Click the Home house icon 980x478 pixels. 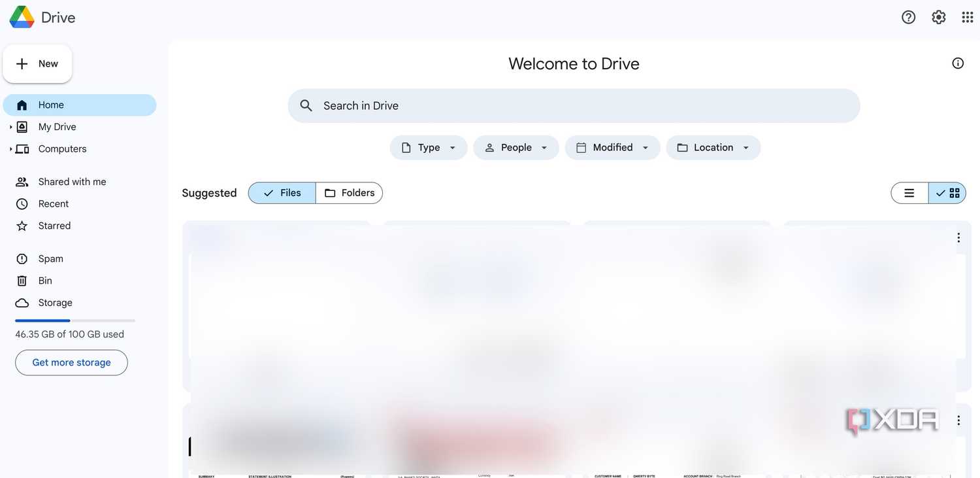22,105
